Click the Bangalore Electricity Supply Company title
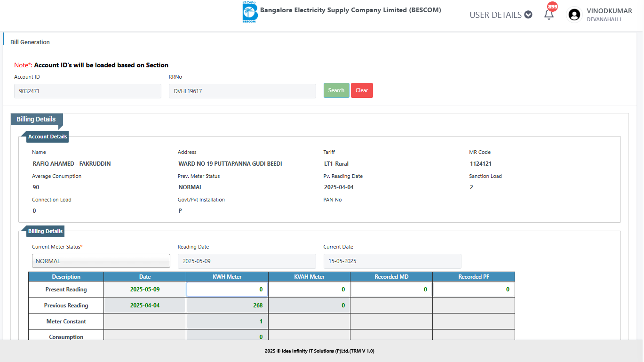The height and width of the screenshot is (362, 644). click(x=350, y=10)
